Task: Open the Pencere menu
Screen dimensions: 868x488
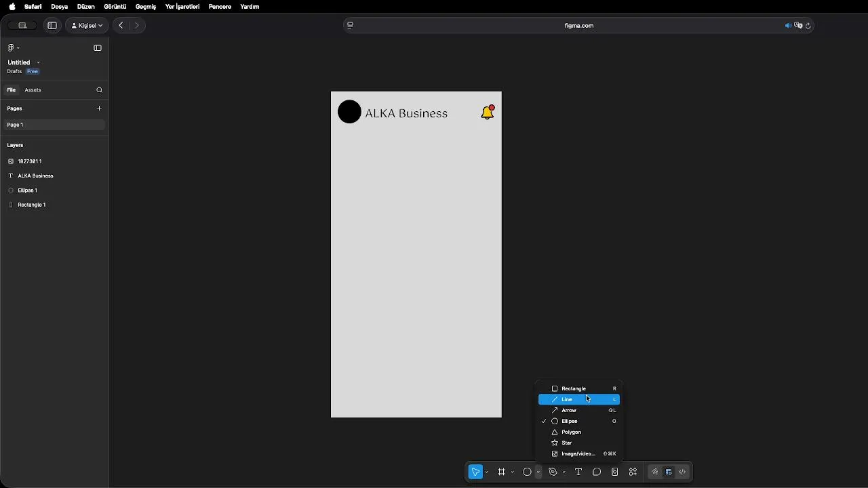Action: tap(220, 6)
